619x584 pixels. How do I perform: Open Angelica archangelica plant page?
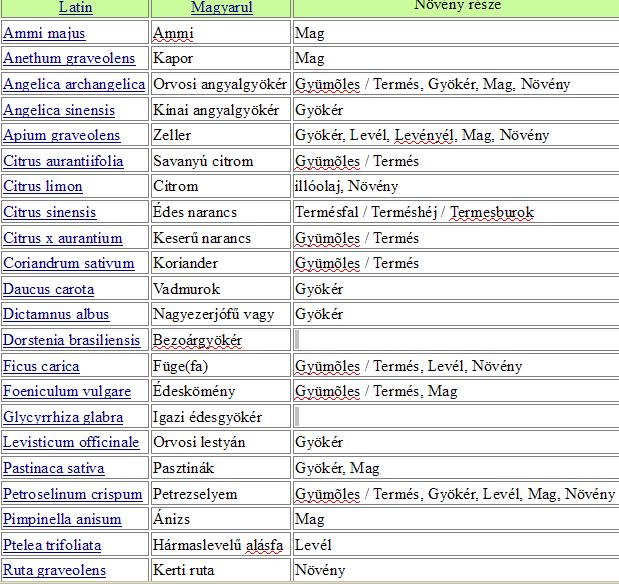[74, 84]
